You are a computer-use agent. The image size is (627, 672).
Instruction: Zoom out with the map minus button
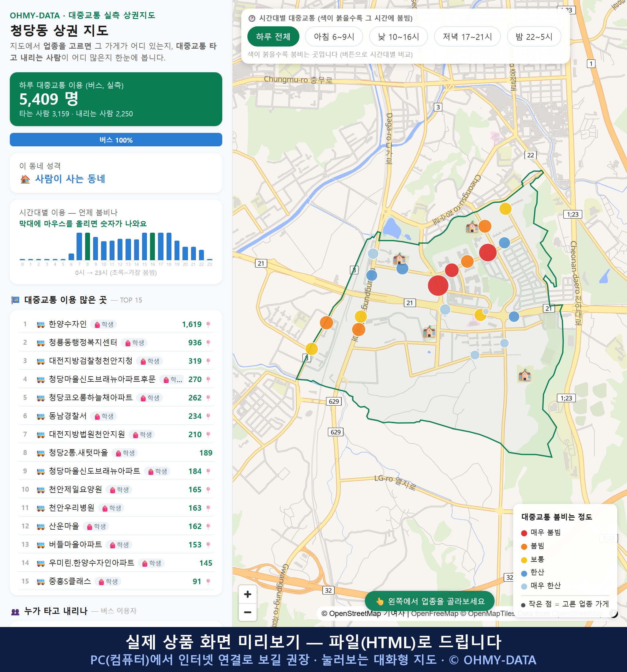coord(247,612)
